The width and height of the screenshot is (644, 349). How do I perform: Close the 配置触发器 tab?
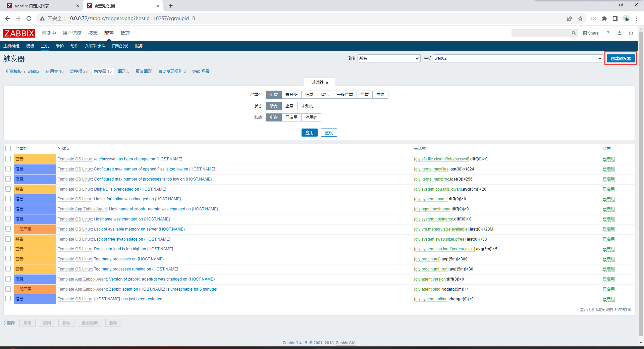coord(158,6)
